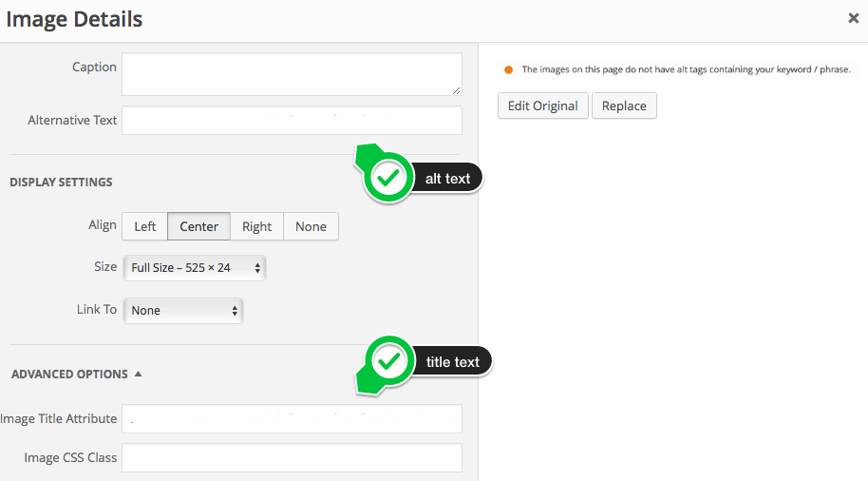Close the Image Details dialog
The width and height of the screenshot is (868, 481).
(x=853, y=17)
